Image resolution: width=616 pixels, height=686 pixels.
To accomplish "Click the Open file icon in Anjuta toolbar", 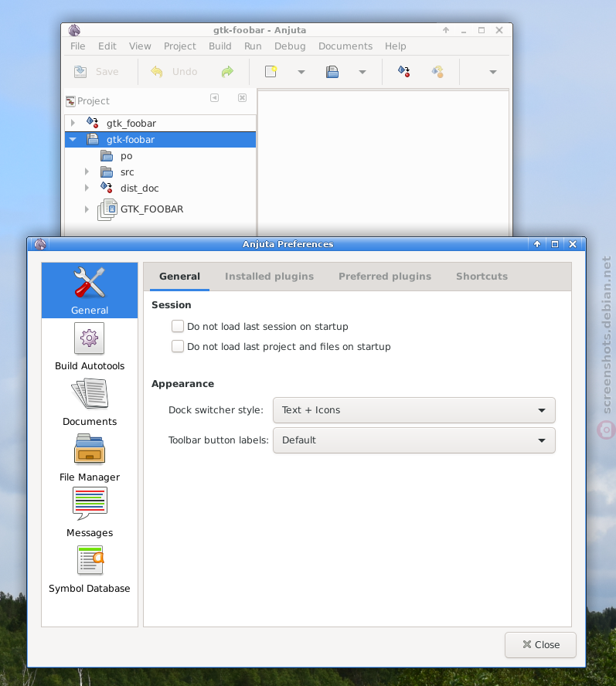I will tap(332, 71).
